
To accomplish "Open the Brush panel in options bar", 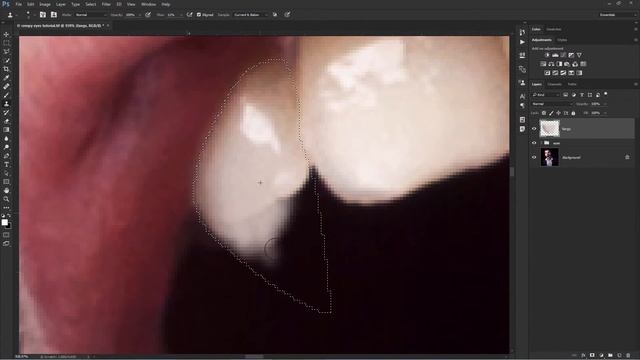I will 43,15.
